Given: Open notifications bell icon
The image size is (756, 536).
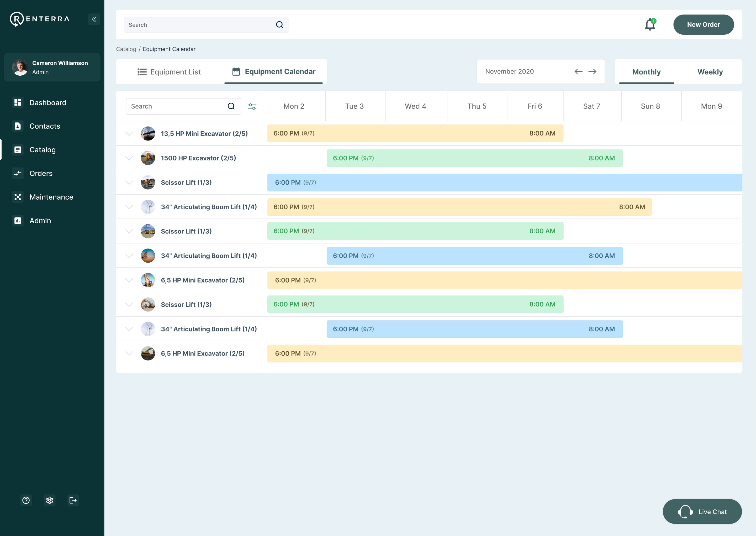Looking at the screenshot, I should 650,24.
